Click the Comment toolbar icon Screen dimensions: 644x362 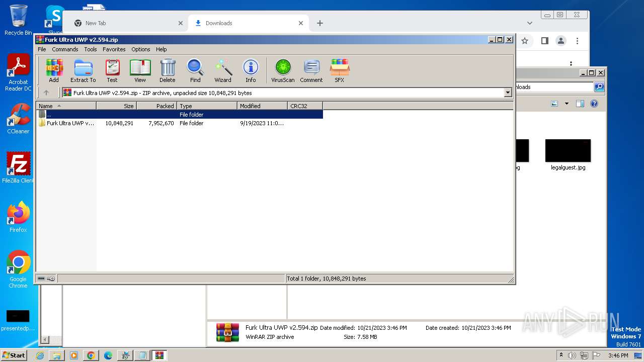[x=311, y=70]
